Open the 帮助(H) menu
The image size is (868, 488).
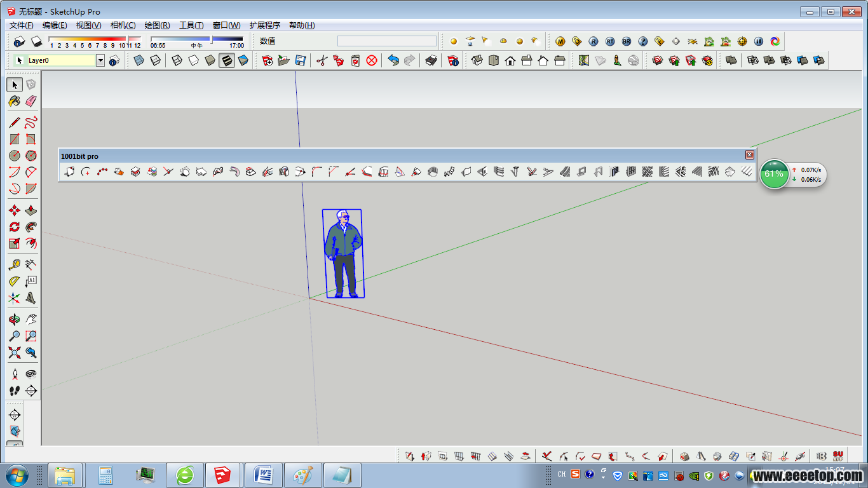(x=302, y=25)
